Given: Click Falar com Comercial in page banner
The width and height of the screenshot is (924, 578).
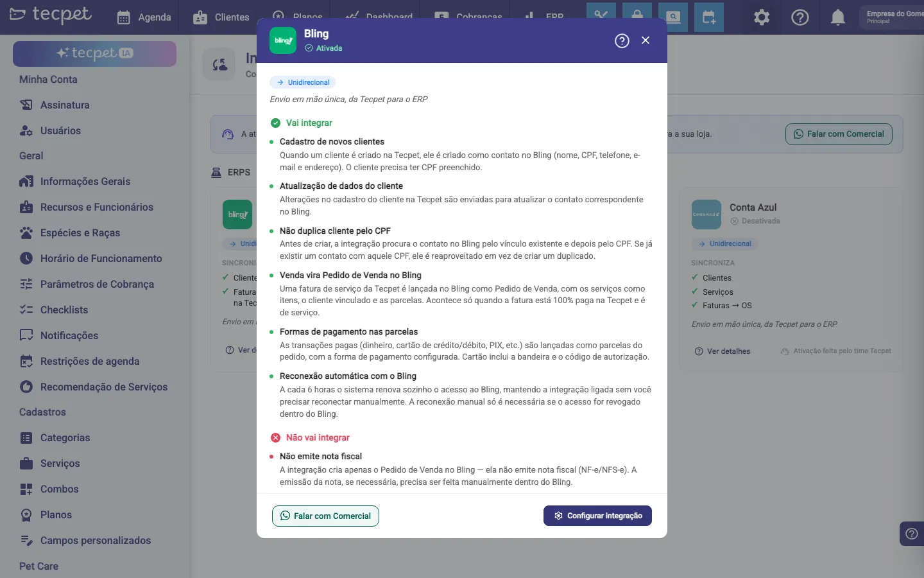Looking at the screenshot, I should click(x=839, y=134).
